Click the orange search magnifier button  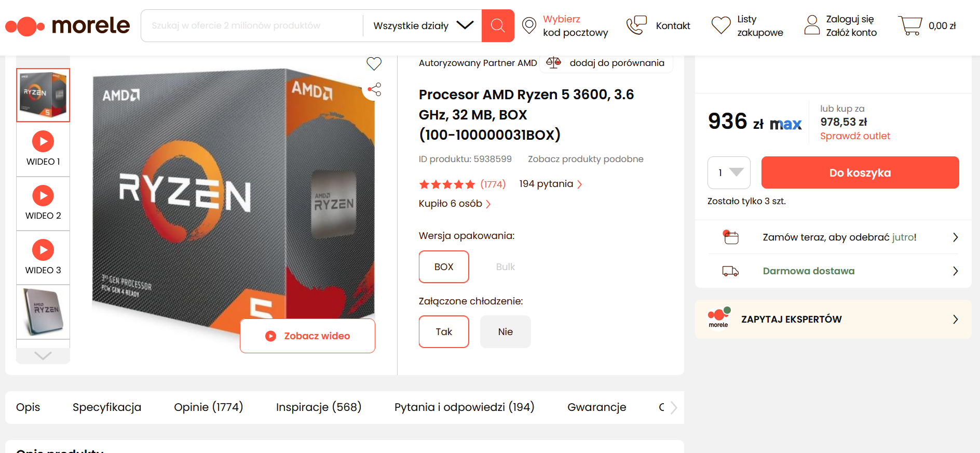[497, 25]
